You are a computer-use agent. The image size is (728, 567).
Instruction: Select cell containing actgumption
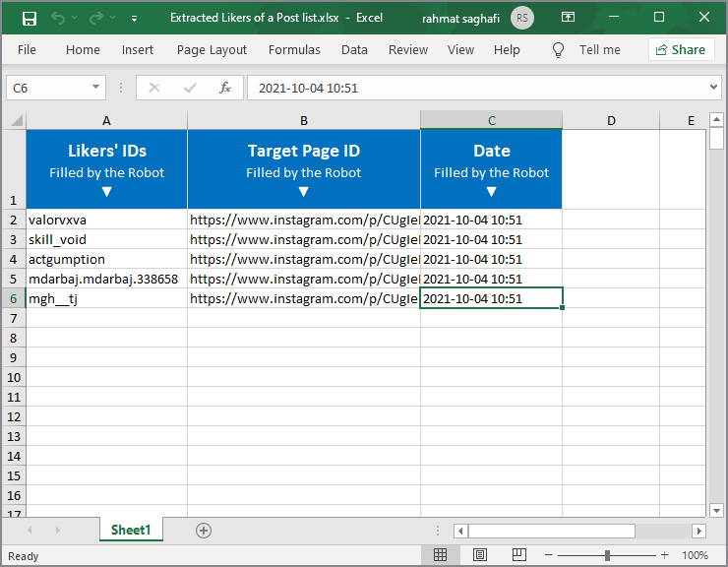point(107,259)
